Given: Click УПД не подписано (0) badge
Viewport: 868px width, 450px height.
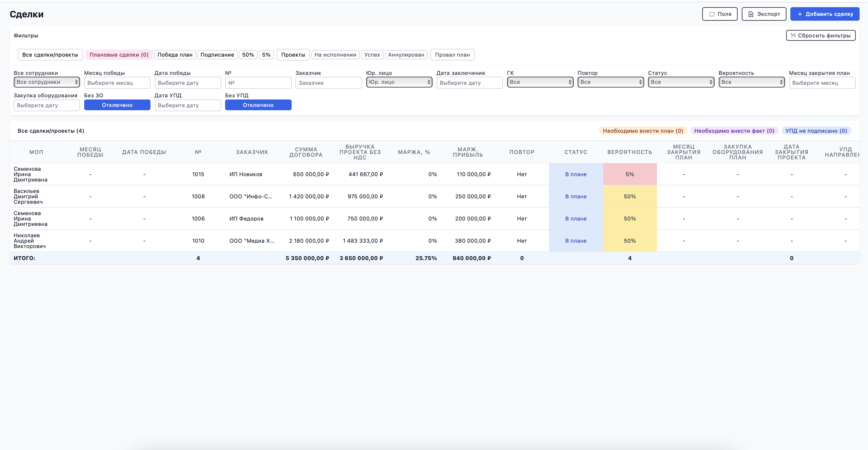Looking at the screenshot, I should click(x=816, y=131).
